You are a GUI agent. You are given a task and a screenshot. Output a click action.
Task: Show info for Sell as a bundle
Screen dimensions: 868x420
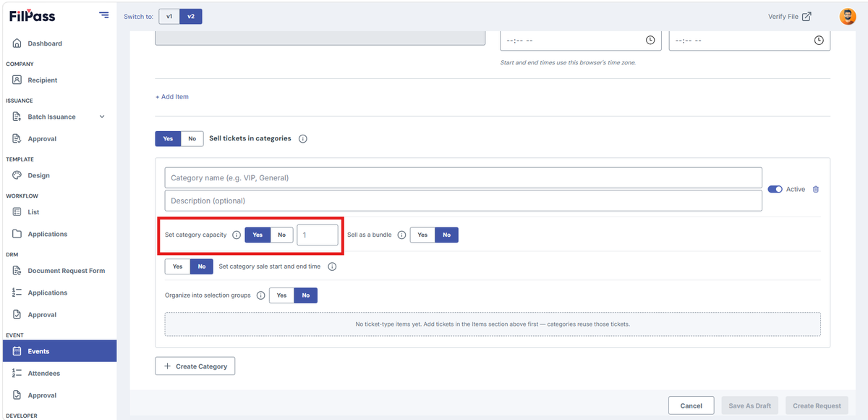[x=401, y=235]
